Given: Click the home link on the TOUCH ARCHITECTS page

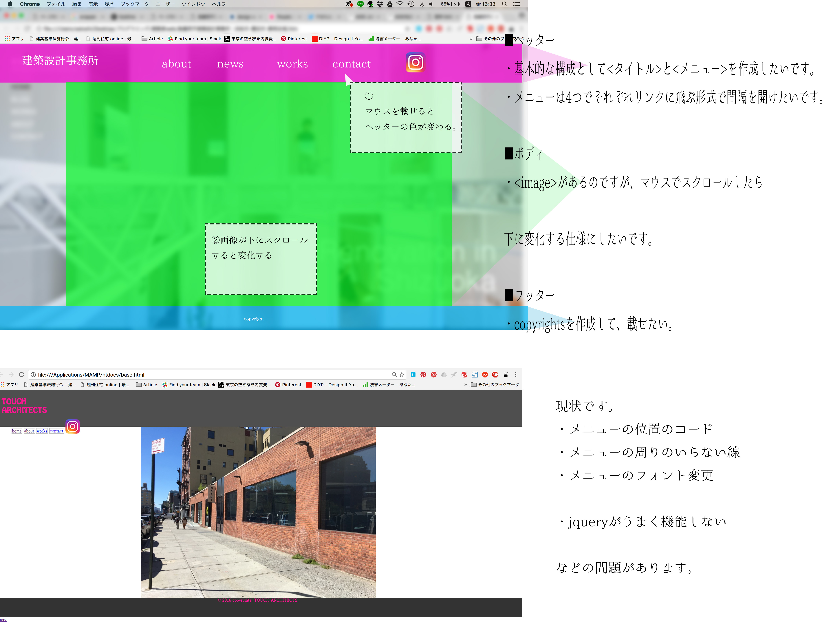Looking at the screenshot, I should click(x=17, y=431).
